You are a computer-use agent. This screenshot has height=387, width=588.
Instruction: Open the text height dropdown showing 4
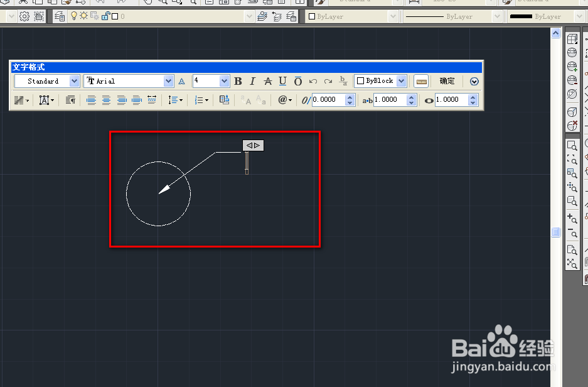point(224,81)
